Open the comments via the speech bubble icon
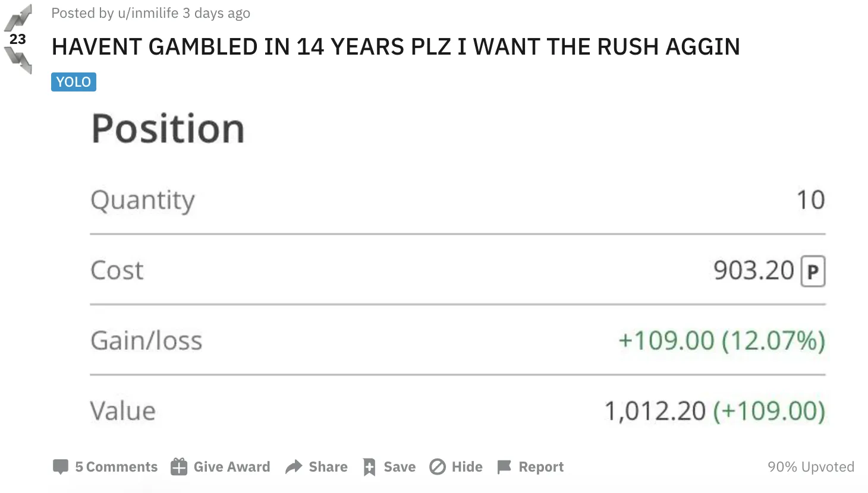 [61, 467]
